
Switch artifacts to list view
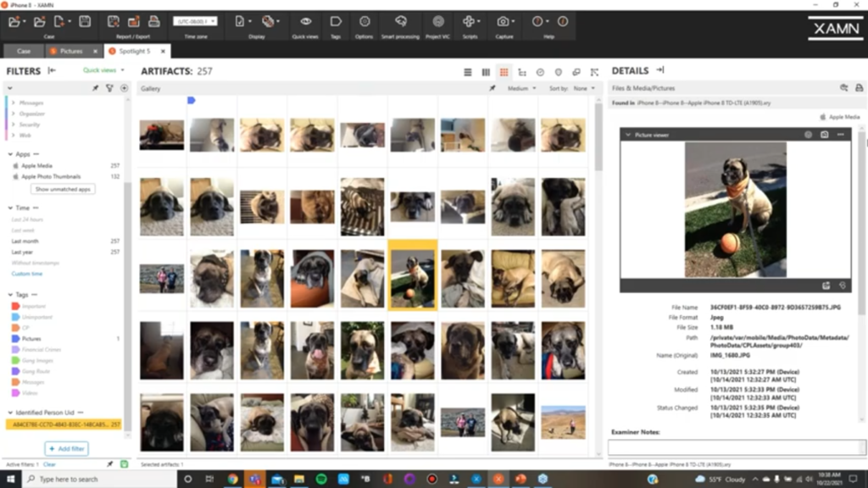tap(468, 72)
